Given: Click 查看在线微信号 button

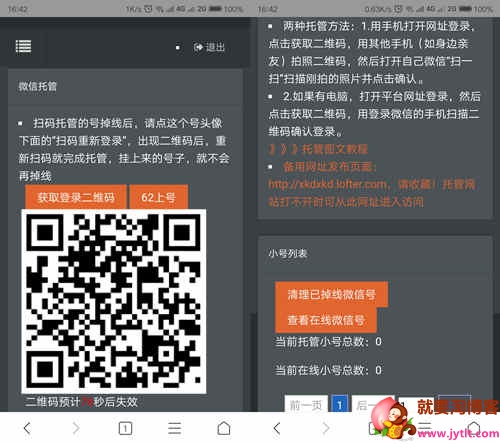Looking at the screenshot, I should (x=326, y=320).
